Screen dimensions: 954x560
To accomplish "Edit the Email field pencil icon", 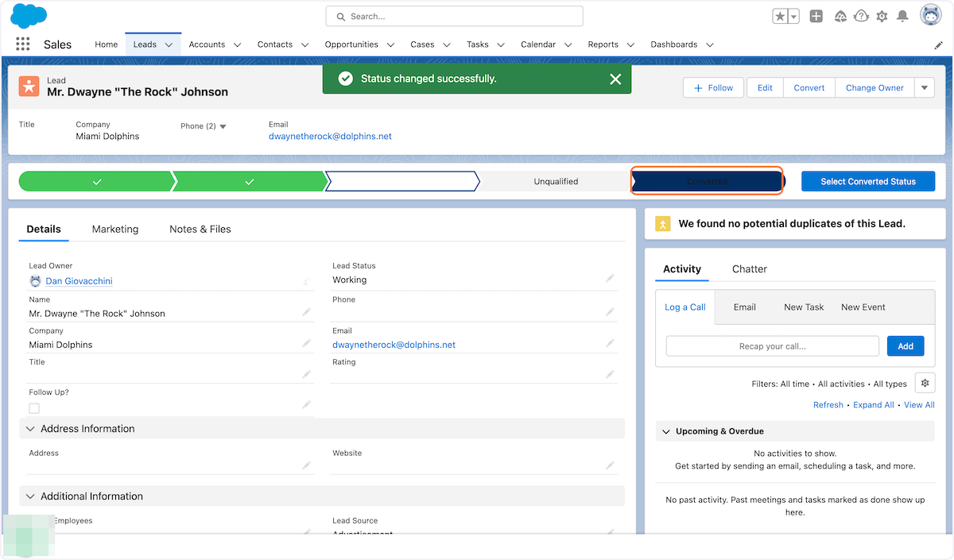I will point(610,343).
